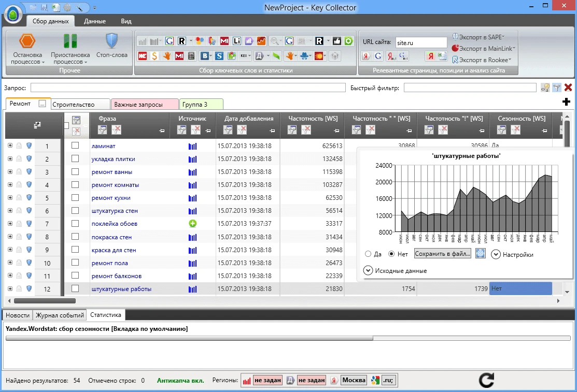The height and width of the screenshot is (392, 577).
Task: Click the filter icon in Фраза column header
Action: pos(103,130)
